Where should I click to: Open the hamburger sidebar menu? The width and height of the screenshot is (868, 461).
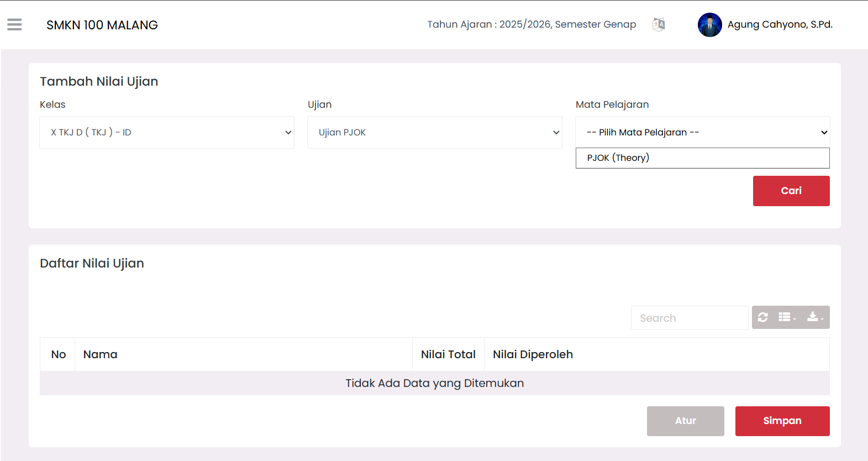click(14, 25)
